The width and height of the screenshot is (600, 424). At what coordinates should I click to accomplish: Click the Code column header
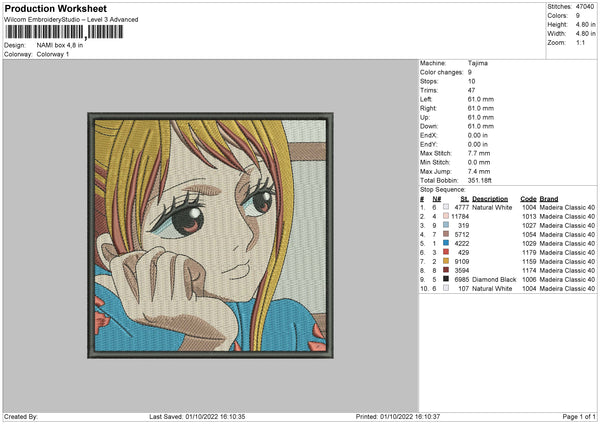click(x=528, y=198)
